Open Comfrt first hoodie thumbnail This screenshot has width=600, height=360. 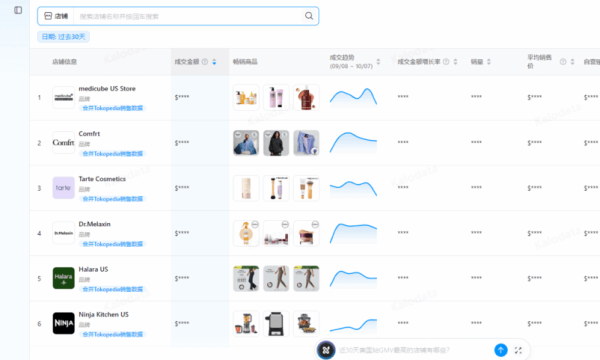tap(246, 143)
